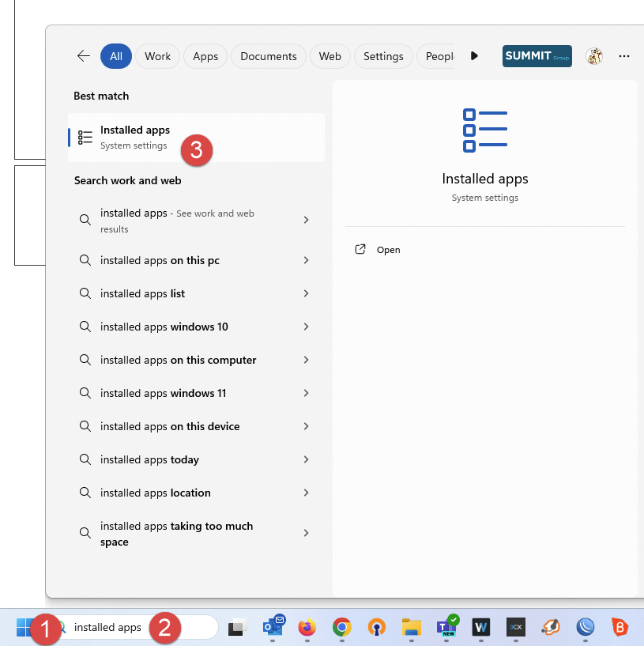
Task: Expand the 'installed apps windows 11' chevron
Action: tap(306, 393)
